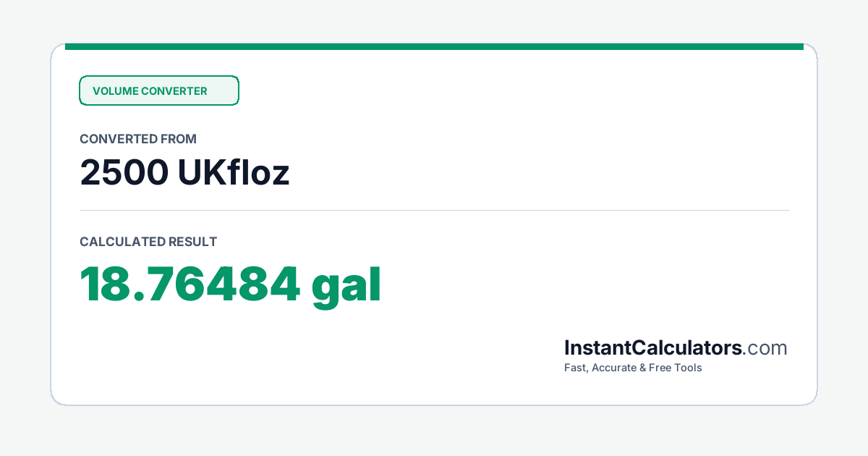Viewport: 868px width, 456px height.
Task: Click the 18.76484 gal result
Action: (230, 286)
